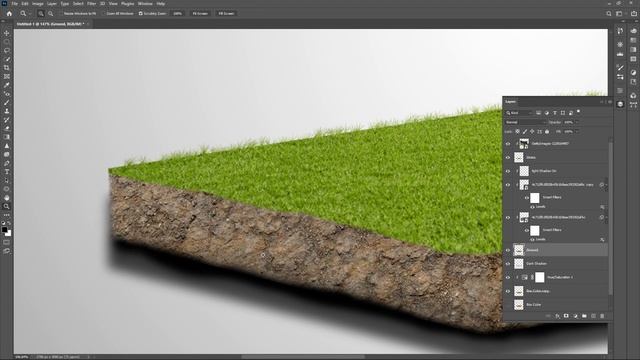Select the Move tool
The height and width of the screenshot is (360, 640).
7,33
